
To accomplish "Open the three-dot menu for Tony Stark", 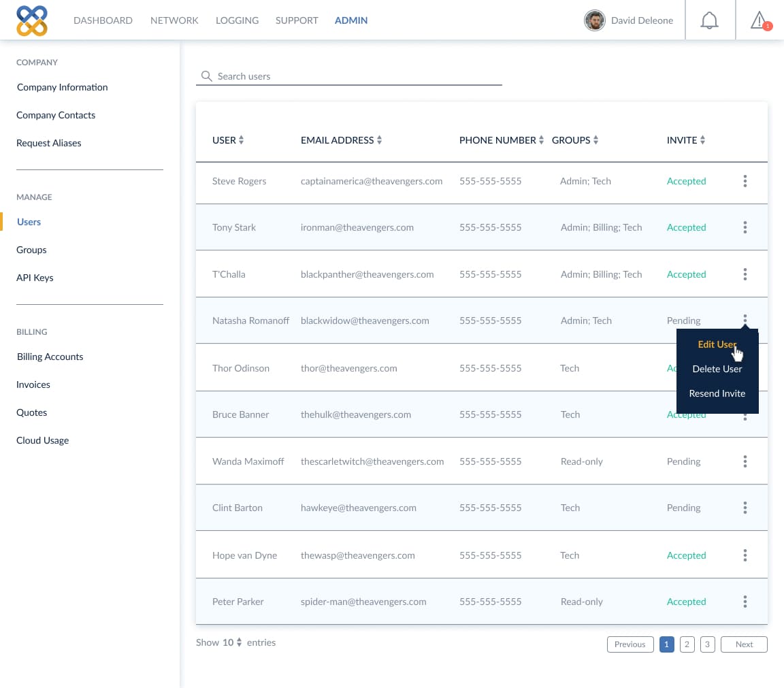I will coord(745,227).
